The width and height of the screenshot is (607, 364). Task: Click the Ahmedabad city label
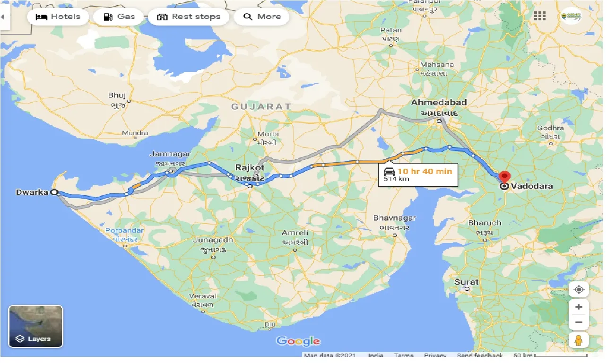point(439,102)
